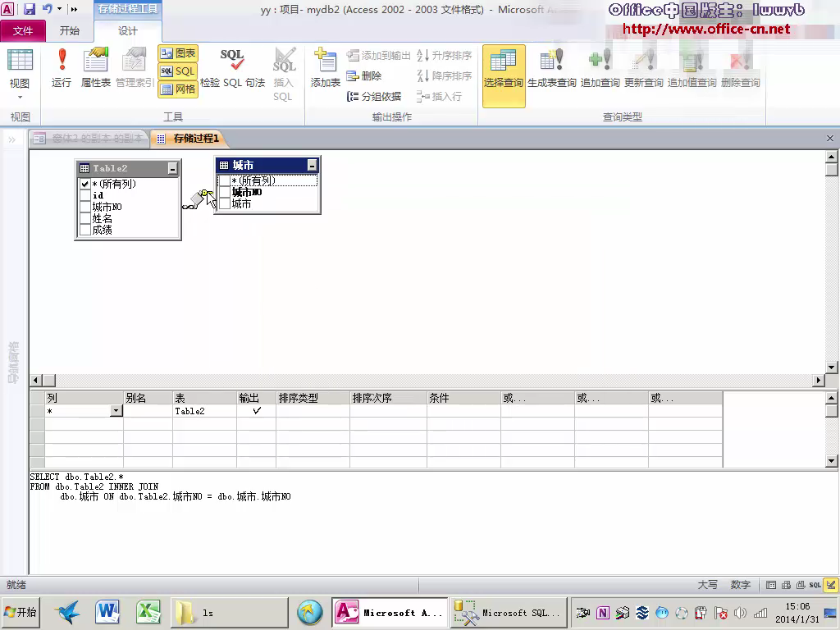Collapse the Table2 box with minus button
The width and height of the screenshot is (840, 630).
coord(172,168)
